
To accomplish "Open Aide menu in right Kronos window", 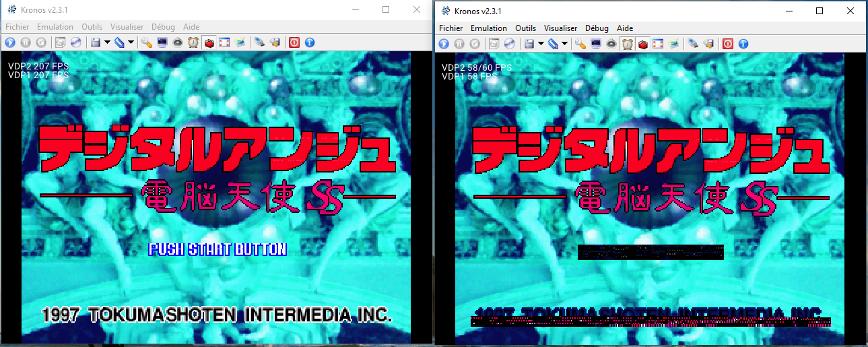I will pos(625,28).
